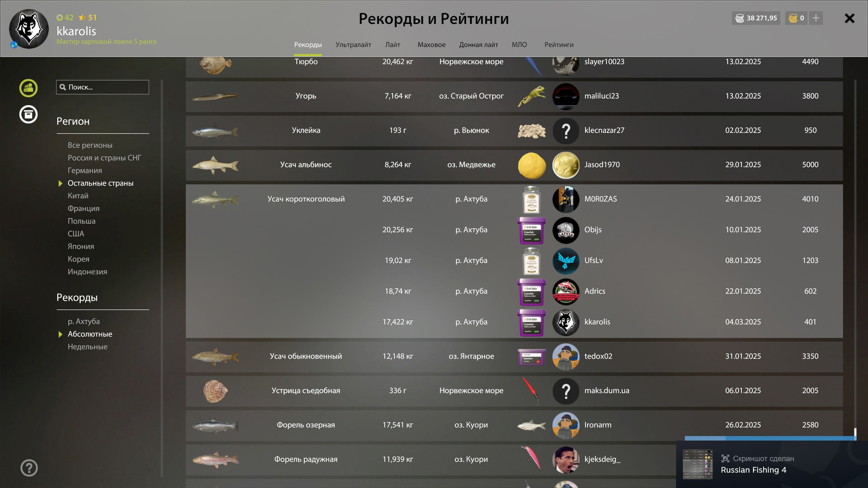This screenshot has width=868, height=488.
Task: Add gold coins with plus icon
Action: tap(816, 18)
